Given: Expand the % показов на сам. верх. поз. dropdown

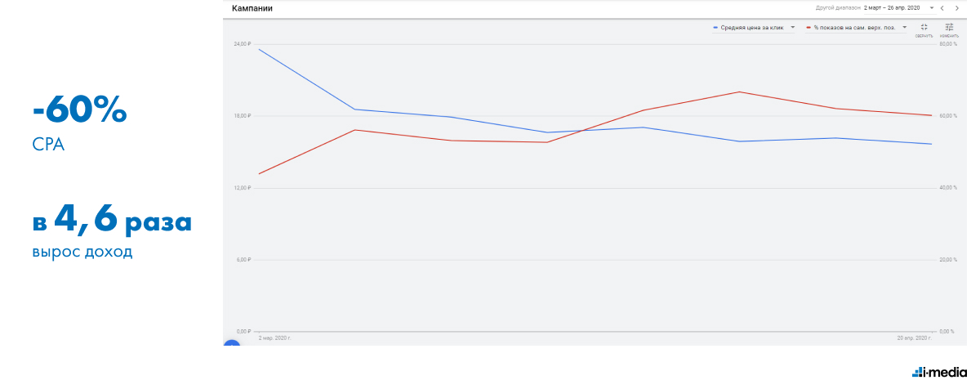Looking at the screenshot, I should pyautogui.click(x=905, y=28).
